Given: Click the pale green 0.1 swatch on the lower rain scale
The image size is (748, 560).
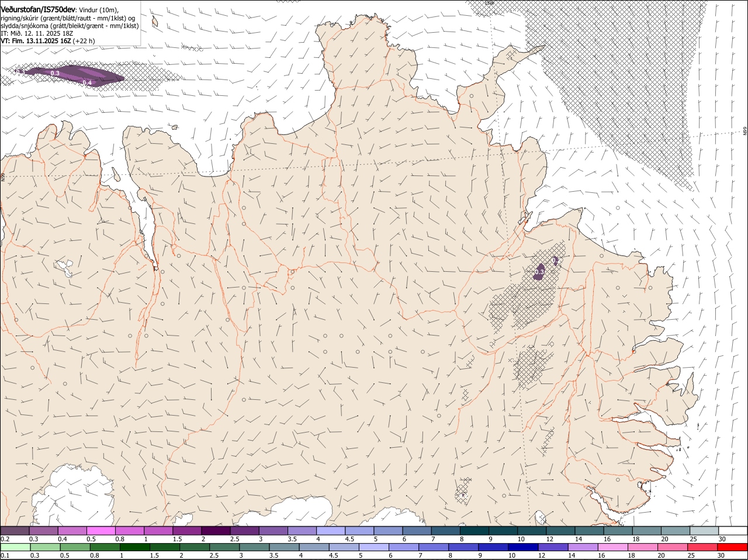Looking at the screenshot, I should 15,548.
